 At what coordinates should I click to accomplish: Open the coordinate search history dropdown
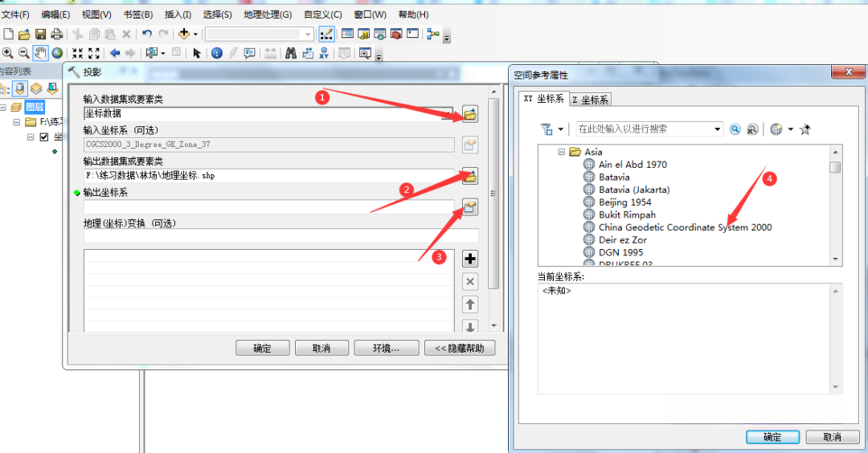tap(718, 129)
